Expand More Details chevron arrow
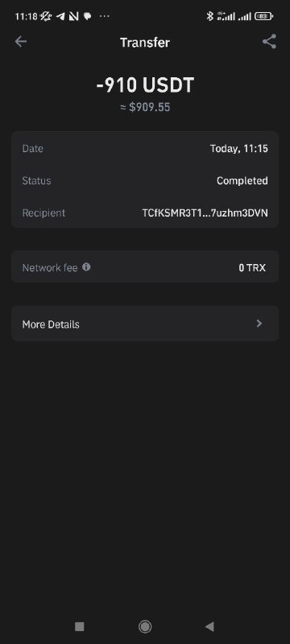290x644 pixels. pyautogui.click(x=259, y=324)
